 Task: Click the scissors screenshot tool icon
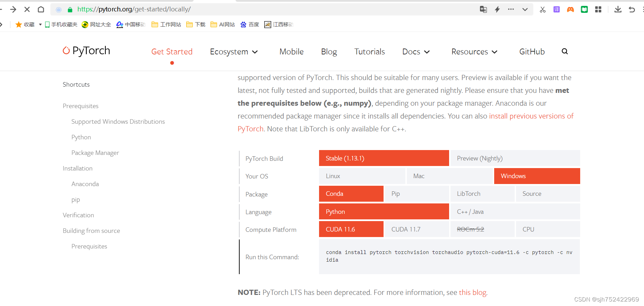point(543,9)
